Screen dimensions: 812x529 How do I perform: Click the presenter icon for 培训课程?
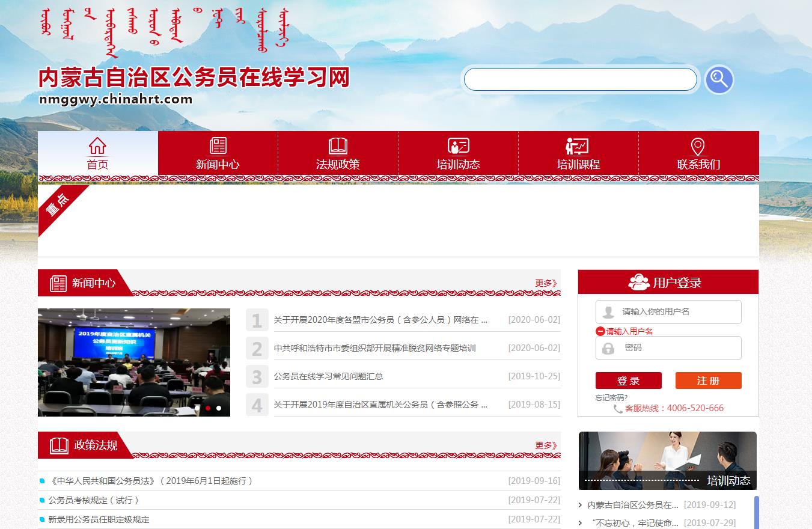click(x=578, y=145)
